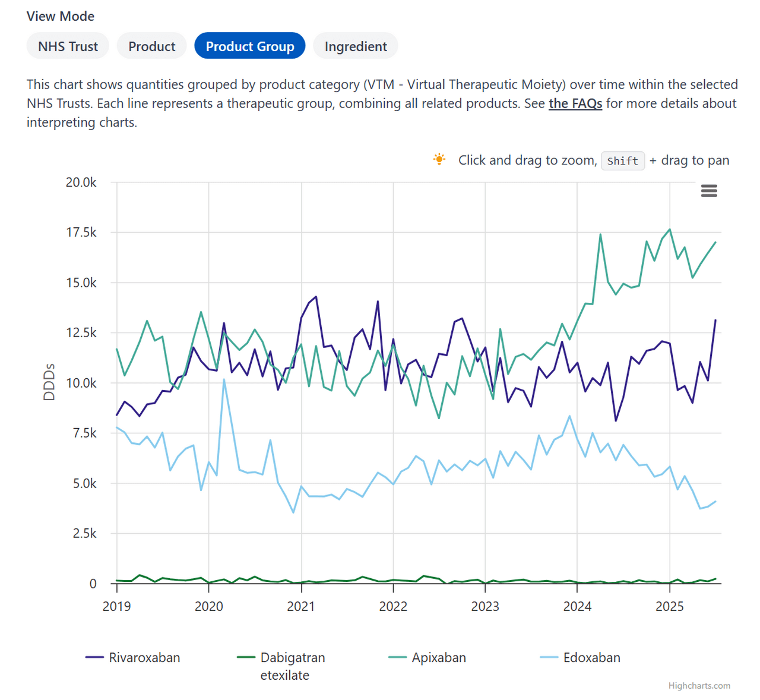Click the Dabigatran legend line marker
This screenshot has height=700, width=760.
246,657
